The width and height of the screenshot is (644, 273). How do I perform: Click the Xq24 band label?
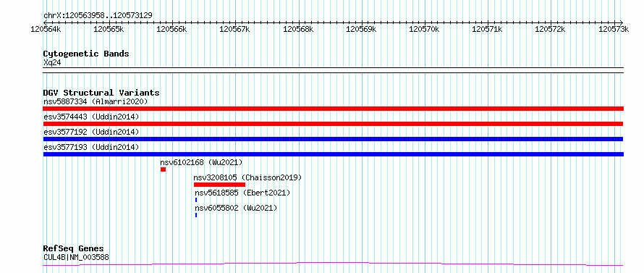point(52,63)
